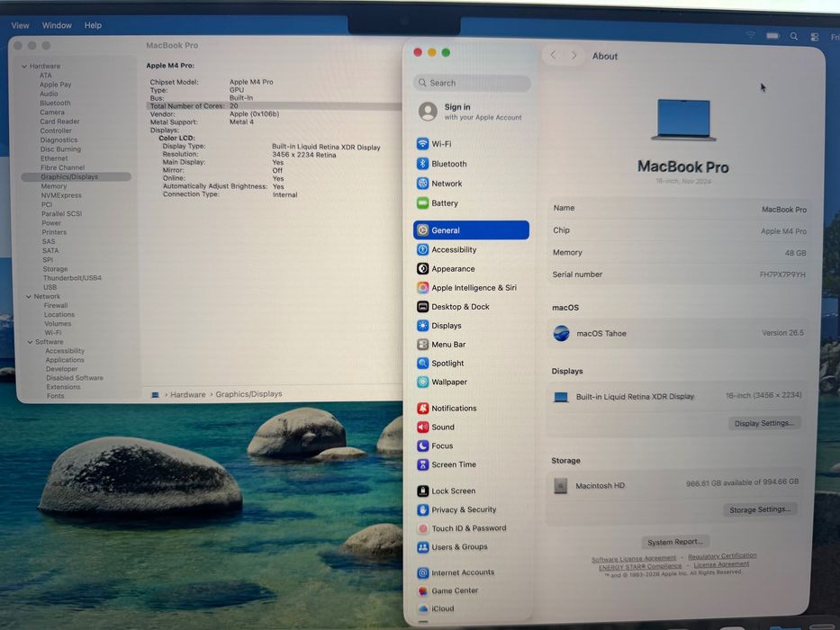Open the Game Center icon
Viewport: 840px width, 630px height.
[x=422, y=591]
